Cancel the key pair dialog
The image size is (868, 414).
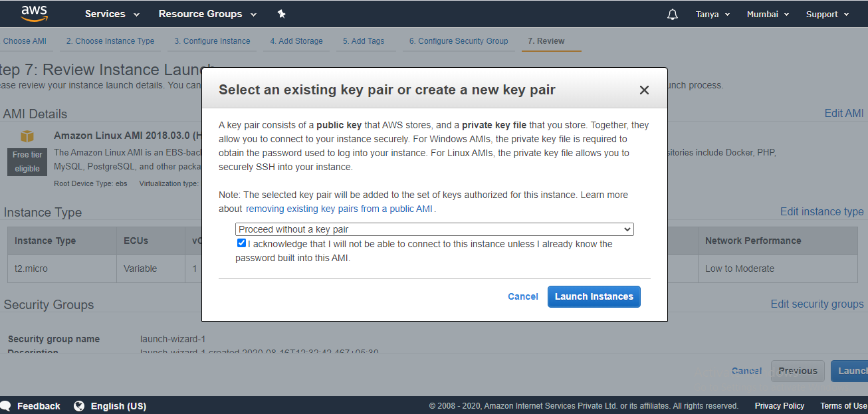[x=523, y=296]
